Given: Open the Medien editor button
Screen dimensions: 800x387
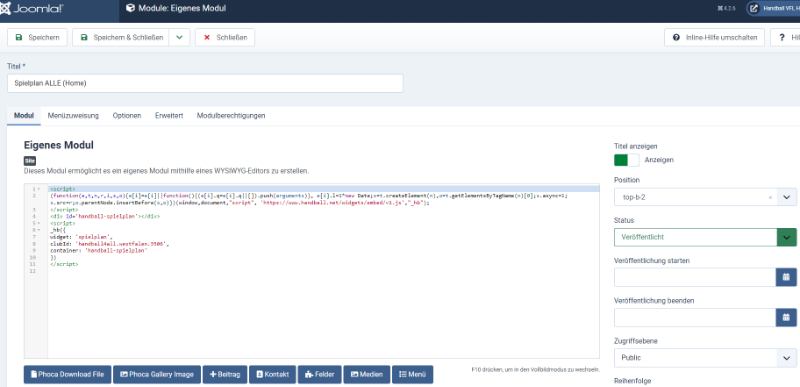Looking at the screenshot, I should 367,374.
